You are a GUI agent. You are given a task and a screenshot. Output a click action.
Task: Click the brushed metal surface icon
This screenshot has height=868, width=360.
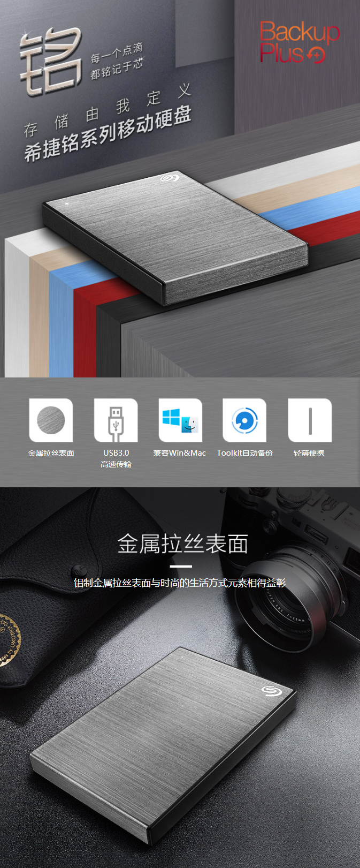point(51,420)
